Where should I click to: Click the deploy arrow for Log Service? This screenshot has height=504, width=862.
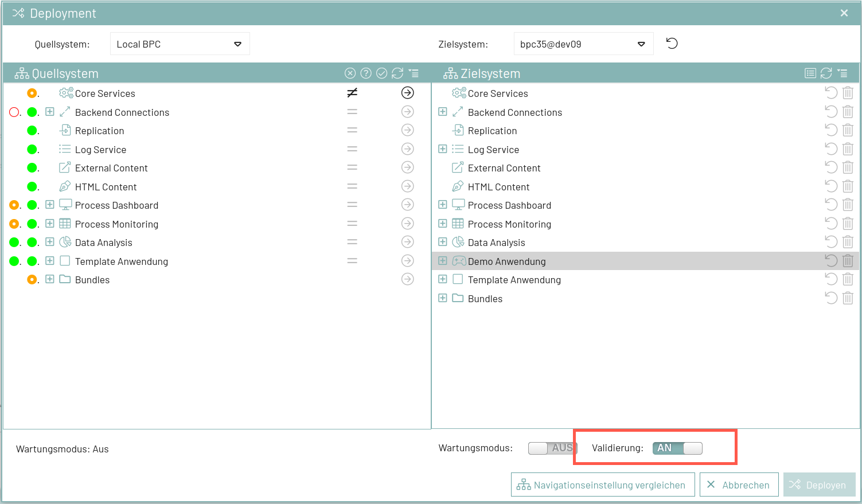(x=408, y=149)
